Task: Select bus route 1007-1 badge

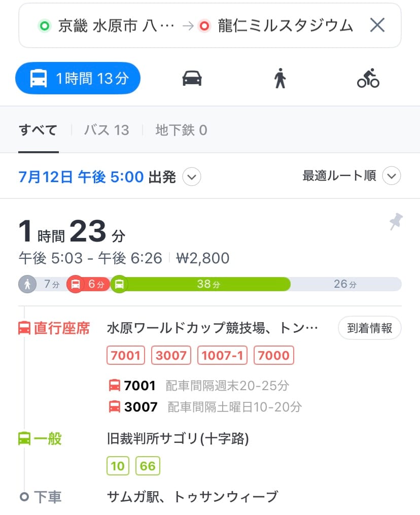Action: point(222,355)
